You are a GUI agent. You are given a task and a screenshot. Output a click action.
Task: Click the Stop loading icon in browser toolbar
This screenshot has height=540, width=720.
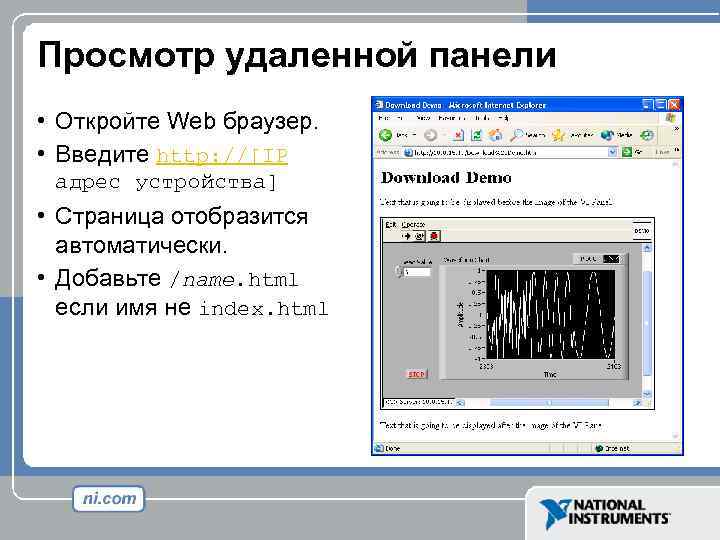pos(458,135)
